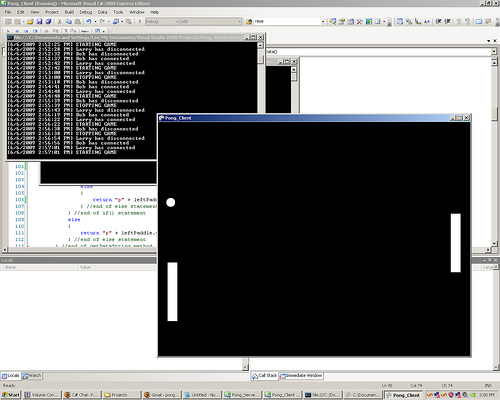Image resolution: width=500 pixels, height=400 pixels.
Task: Open the File menu
Action: click(8, 12)
